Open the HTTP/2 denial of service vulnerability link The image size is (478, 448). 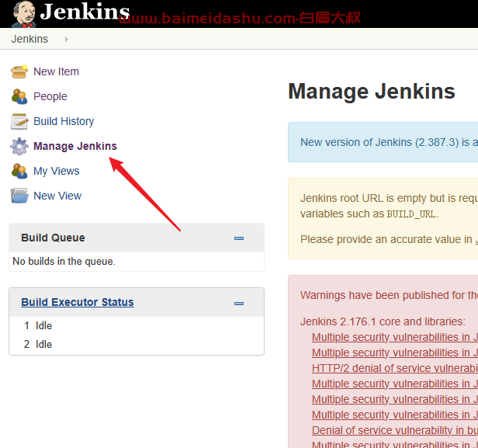[x=395, y=368]
